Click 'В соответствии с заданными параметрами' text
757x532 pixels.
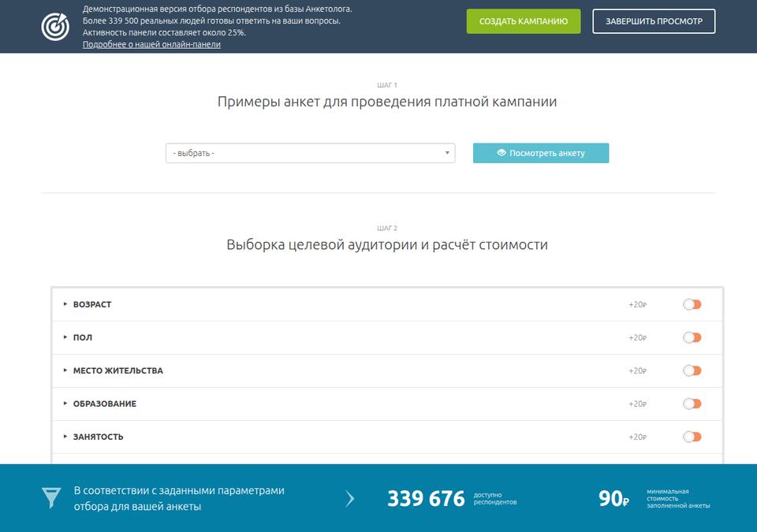tap(179, 490)
